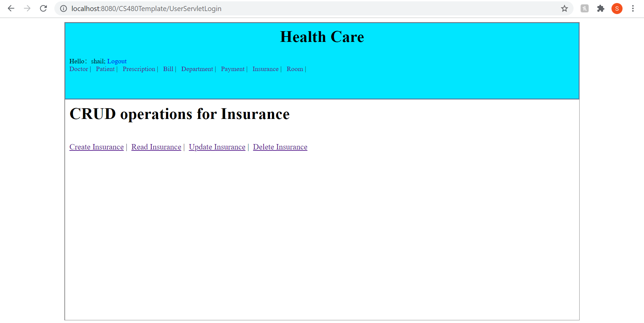Screen dimensions: 644x323
Task: Navigate back using the browser back arrow
Action: pos(11,8)
